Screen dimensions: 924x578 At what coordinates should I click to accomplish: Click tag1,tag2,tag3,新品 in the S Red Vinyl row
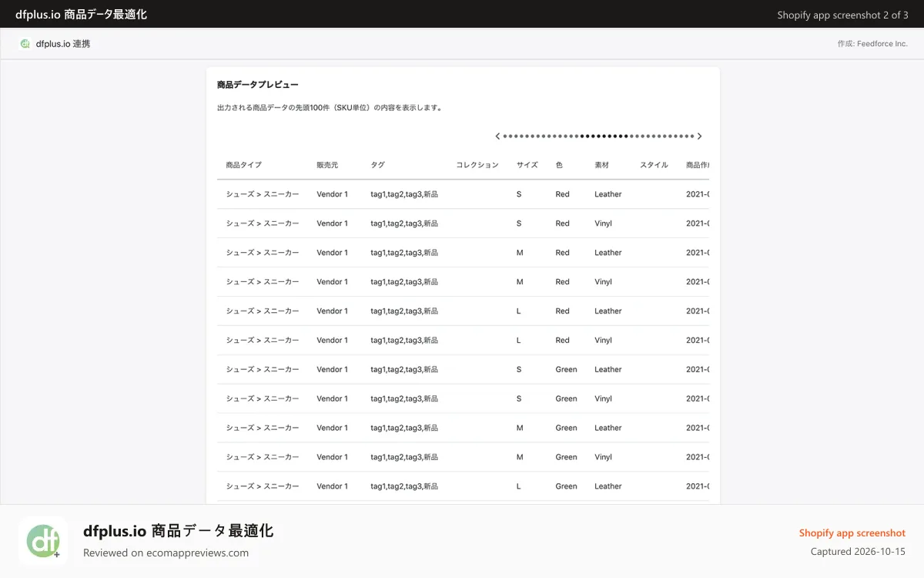tap(404, 223)
